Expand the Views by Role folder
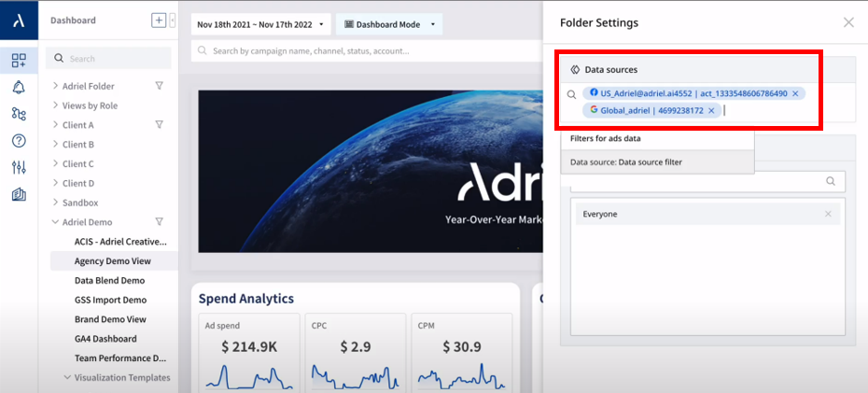Viewport: 868px width, 393px height. (x=55, y=105)
